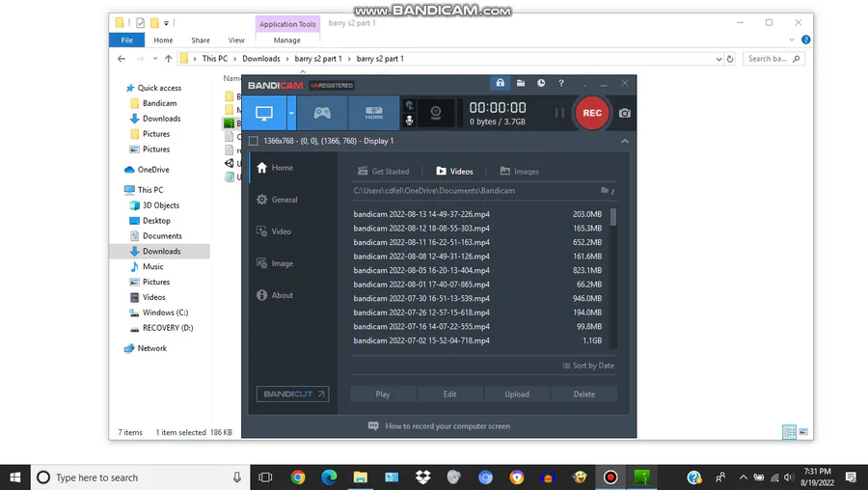
Task: Select Network in Explorer navigation
Action: 146,348
